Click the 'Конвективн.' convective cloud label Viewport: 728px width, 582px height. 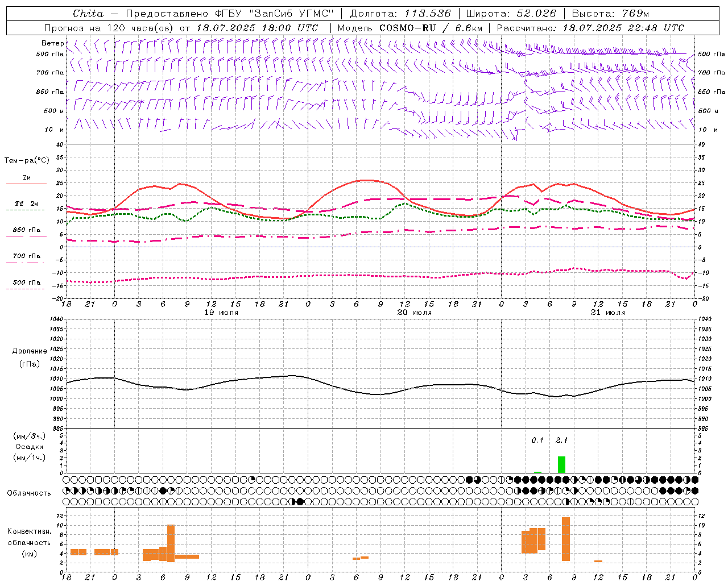[30, 531]
